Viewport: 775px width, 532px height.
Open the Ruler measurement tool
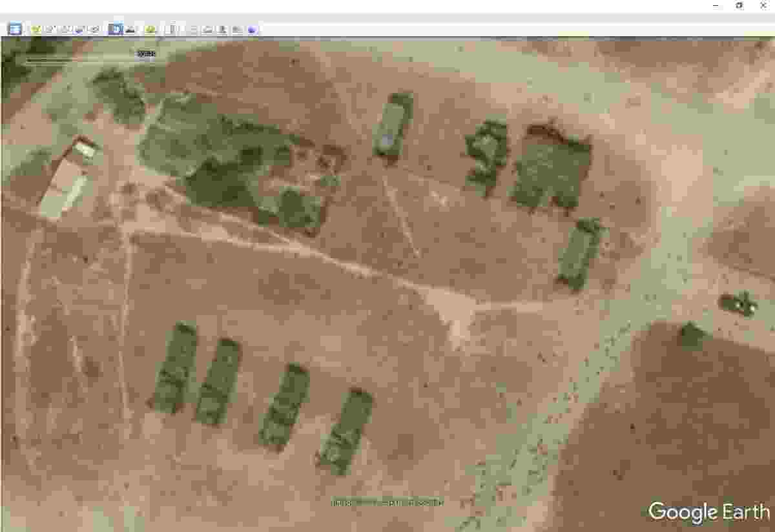click(171, 29)
